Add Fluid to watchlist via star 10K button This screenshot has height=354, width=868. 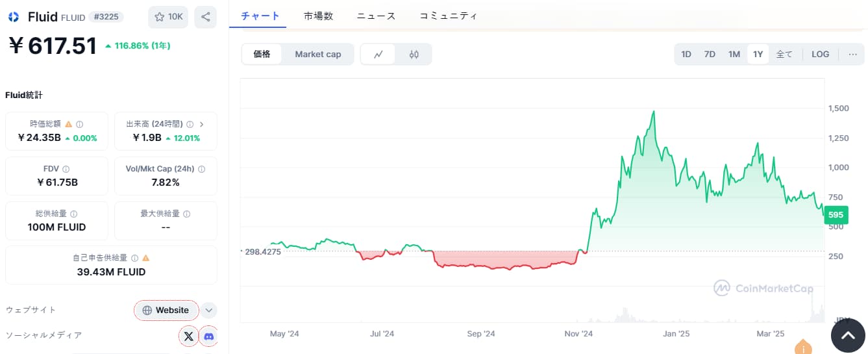[168, 17]
